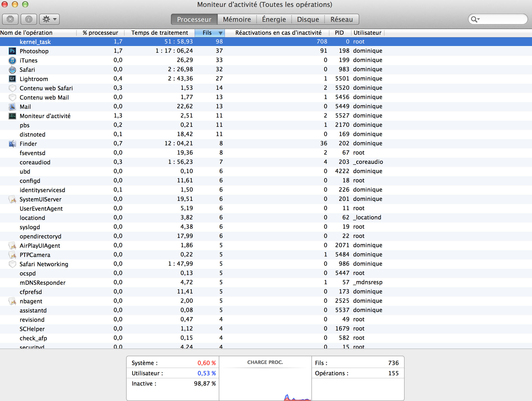The width and height of the screenshot is (532, 401).
Task: Click the _mdnsresp user entry
Action: pyautogui.click(x=368, y=282)
